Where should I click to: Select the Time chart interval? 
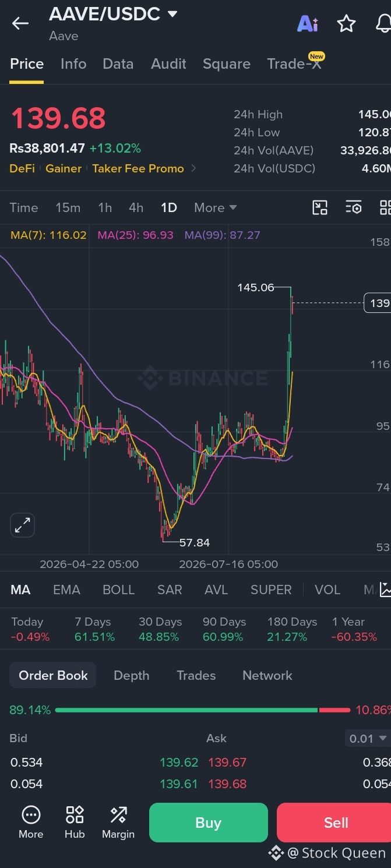24,207
